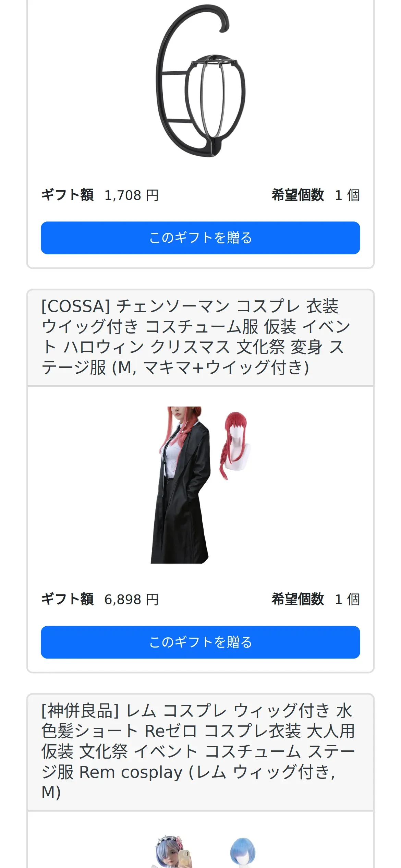Click the (M, マキマ+ウイッグ付き) variant text
401x868 pixels.
coord(210,367)
